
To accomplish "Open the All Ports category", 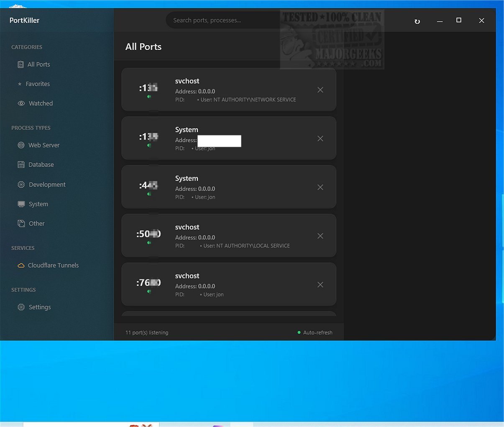I will coord(38,64).
